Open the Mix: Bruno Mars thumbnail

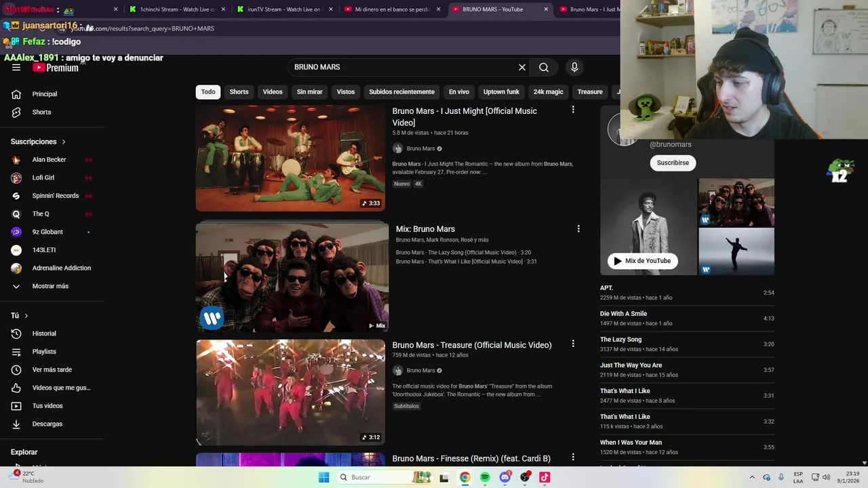292,277
